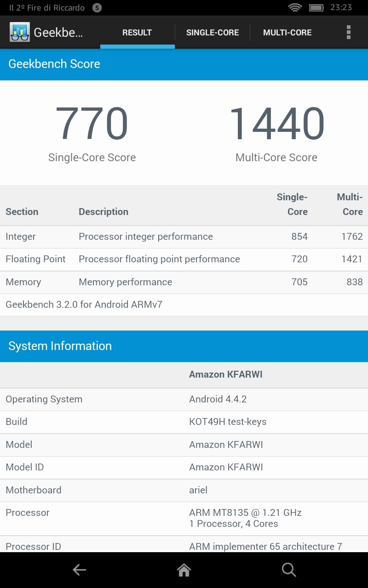Select the Floating Point row
The image size is (368, 588).
click(184, 259)
